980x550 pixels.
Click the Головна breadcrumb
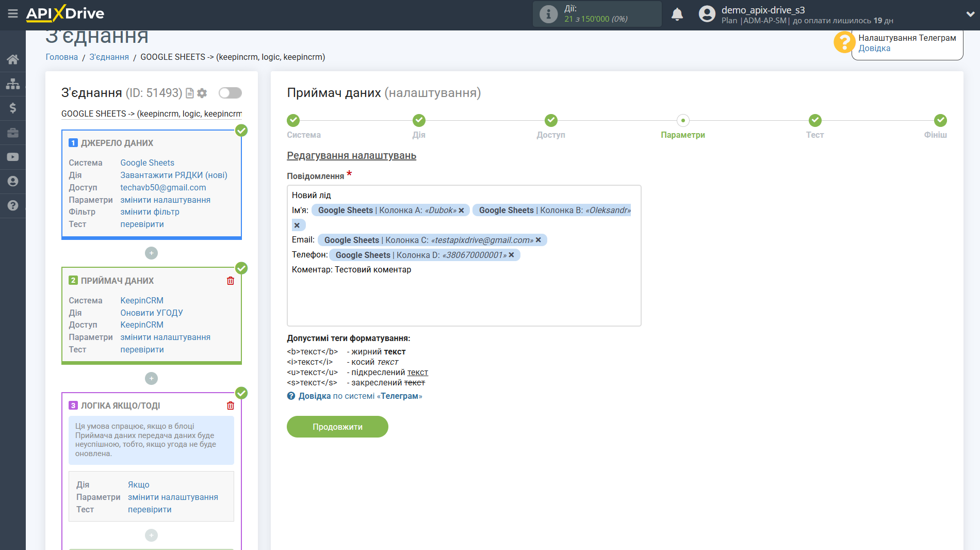click(62, 57)
